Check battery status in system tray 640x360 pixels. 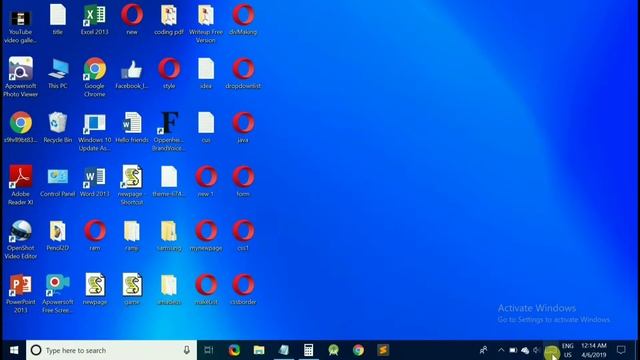513,350
